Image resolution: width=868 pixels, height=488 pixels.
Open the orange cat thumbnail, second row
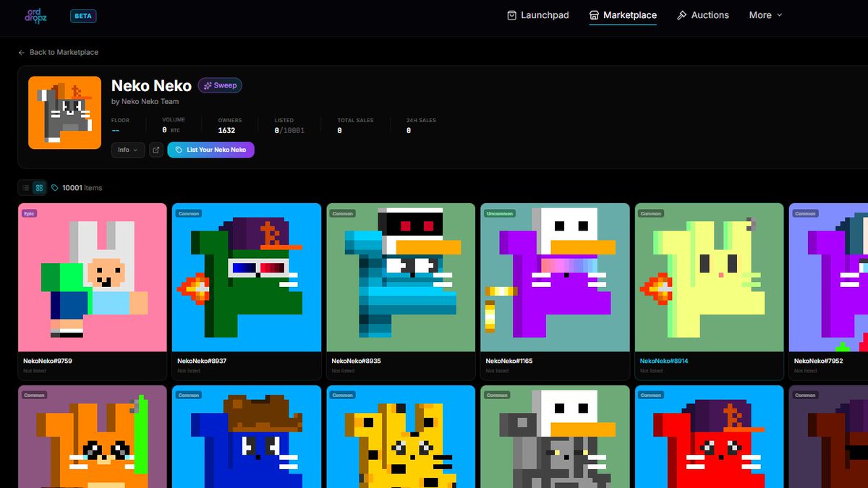point(92,437)
